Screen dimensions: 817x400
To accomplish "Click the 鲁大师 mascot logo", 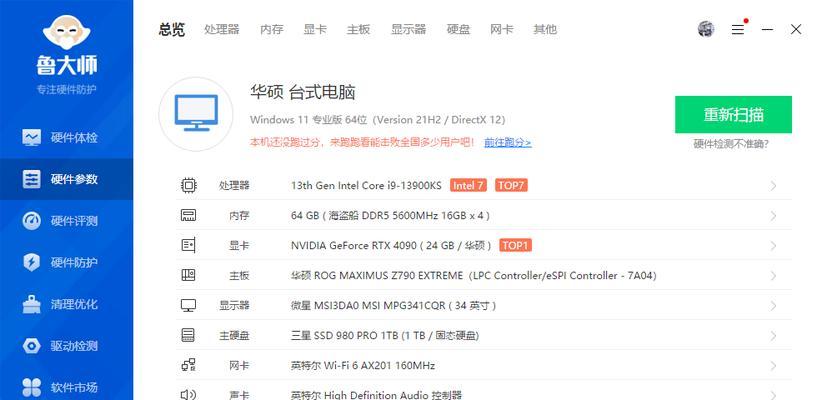I will pyautogui.click(x=66, y=33).
